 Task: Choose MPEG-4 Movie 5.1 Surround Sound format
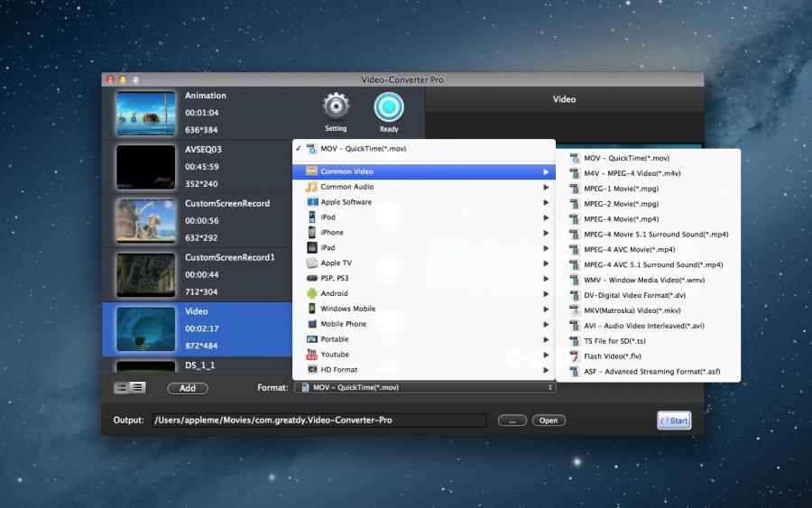tap(648, 235)
